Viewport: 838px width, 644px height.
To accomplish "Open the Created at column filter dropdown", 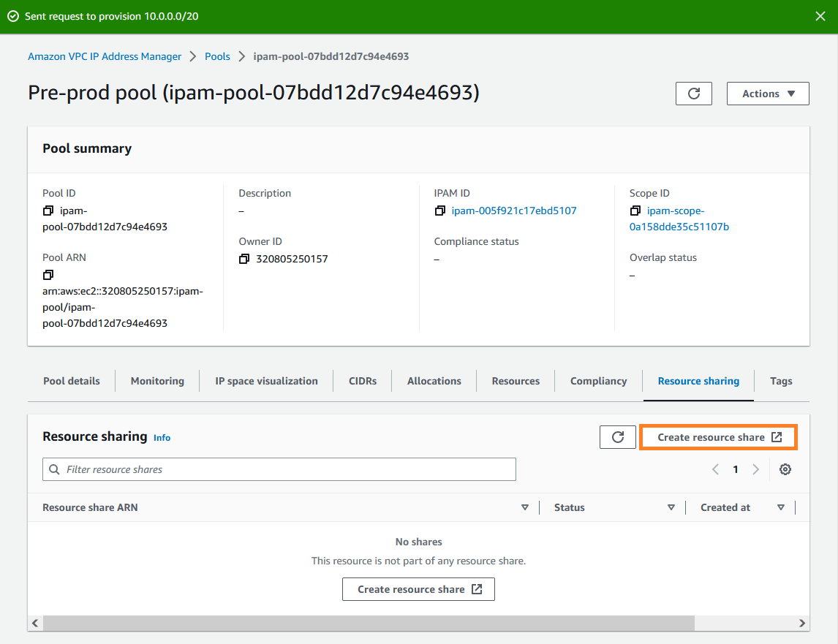I will (x=780, y=507).
